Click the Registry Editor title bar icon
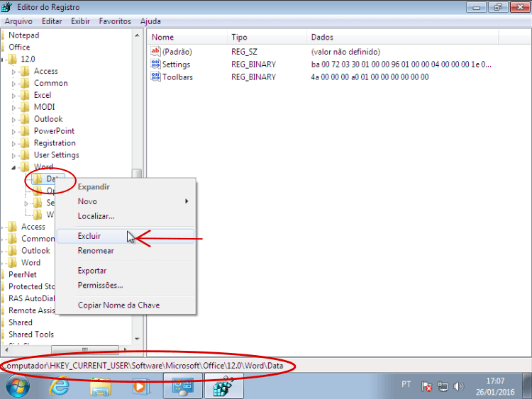 tap(7, 7)
